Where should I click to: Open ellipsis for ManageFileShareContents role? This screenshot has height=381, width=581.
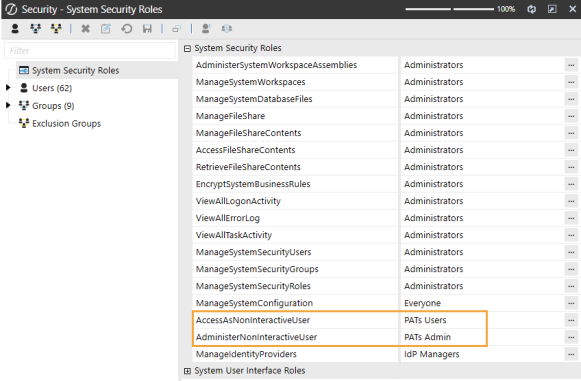click(x=571, y=133)
